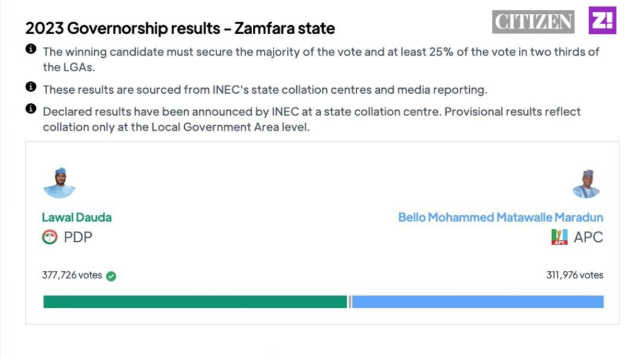Click the first info icon near the majority rule
This screenshot has width=644, height=357.
[30, 50]
